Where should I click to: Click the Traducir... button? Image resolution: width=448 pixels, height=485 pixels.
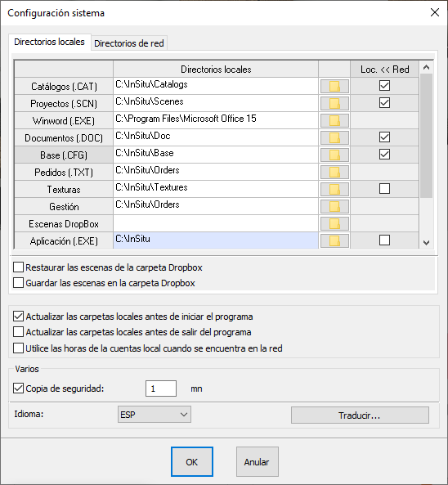point(360,415)
